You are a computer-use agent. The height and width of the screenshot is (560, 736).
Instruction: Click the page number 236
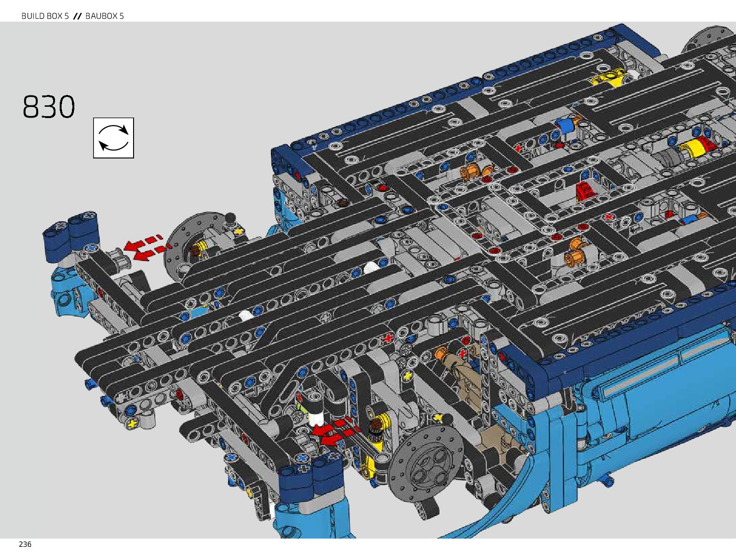(25, 544)
